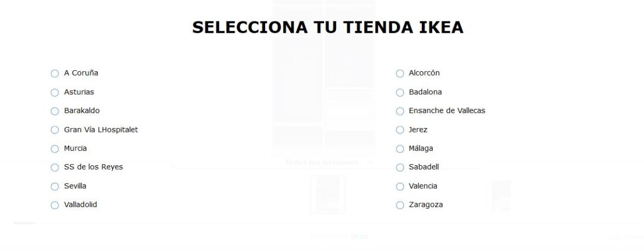
Task: Choose Badalona as your IKEA store
Action: tap(400, 92)
